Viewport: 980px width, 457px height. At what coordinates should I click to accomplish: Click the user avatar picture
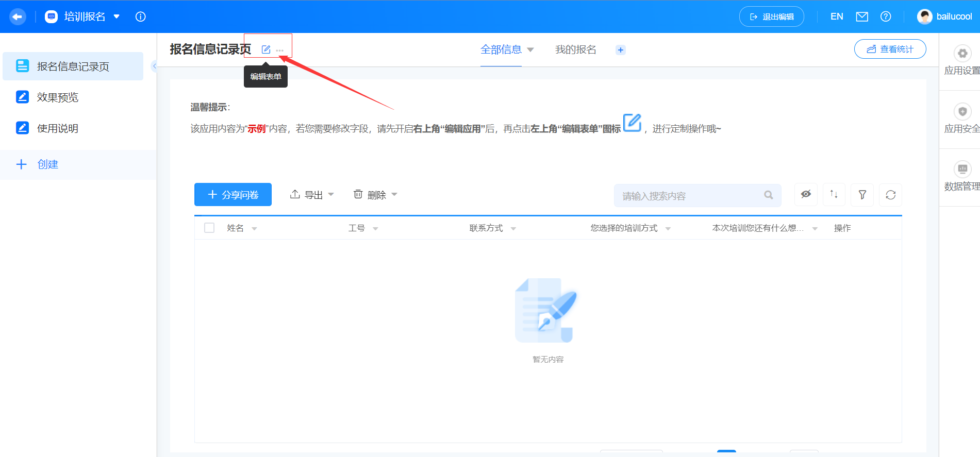pyautogui.click(x=925, y=16)
